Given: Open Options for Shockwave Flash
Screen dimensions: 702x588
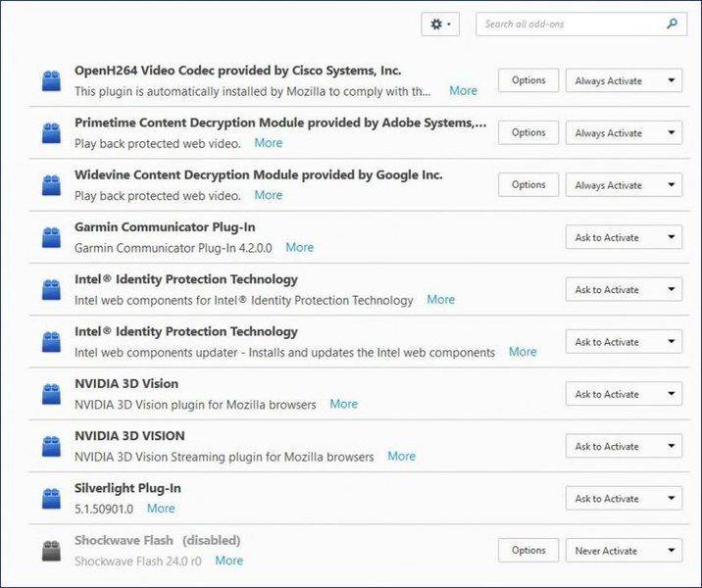Looking at the screenshot, I should pyautogui.click(x=528, y=551).
